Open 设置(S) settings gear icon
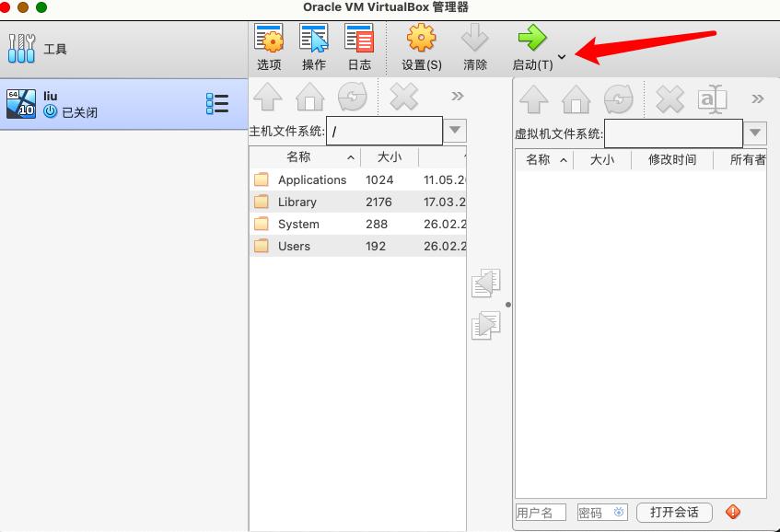 (x=422, y=38)
